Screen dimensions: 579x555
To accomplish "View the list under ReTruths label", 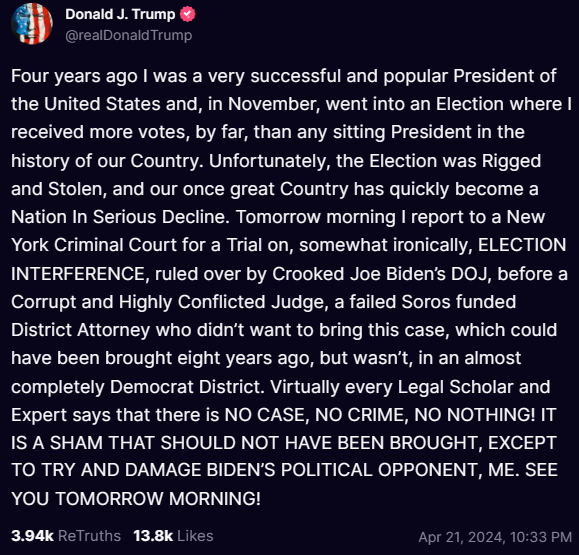I will (89, 536).
